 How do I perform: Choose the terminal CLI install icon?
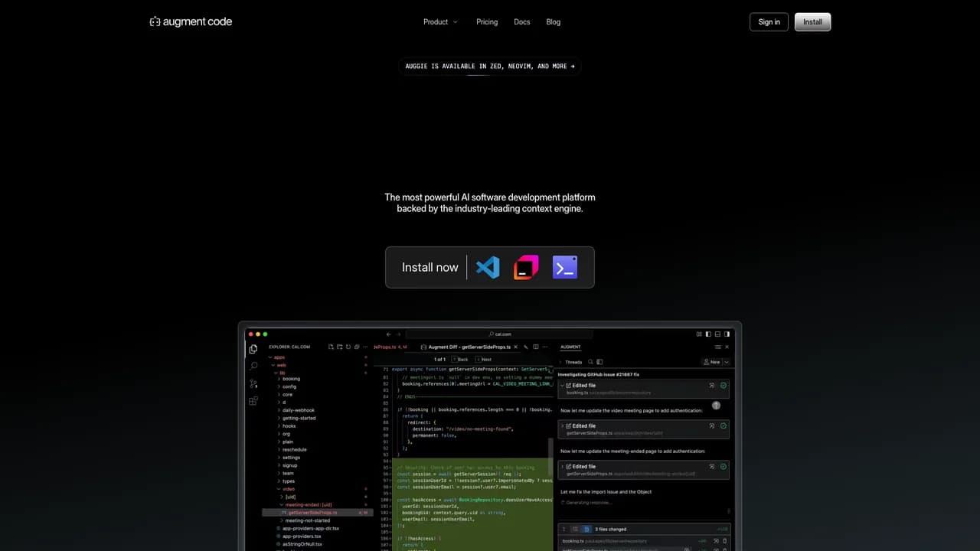[565, 267]
